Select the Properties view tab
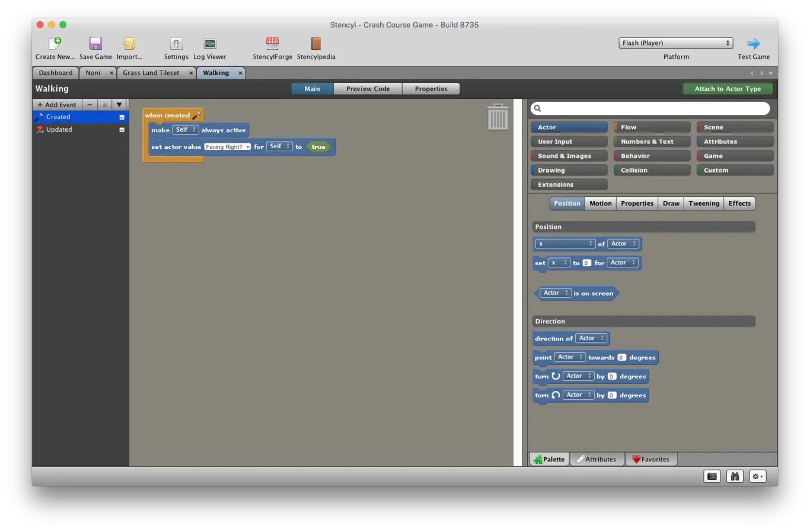 (431, 89)
